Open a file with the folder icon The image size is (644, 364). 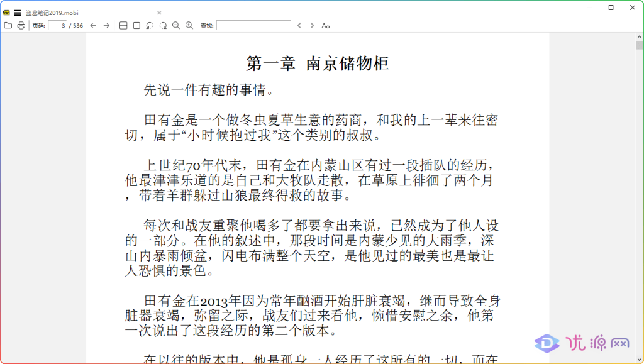(8, 26)
